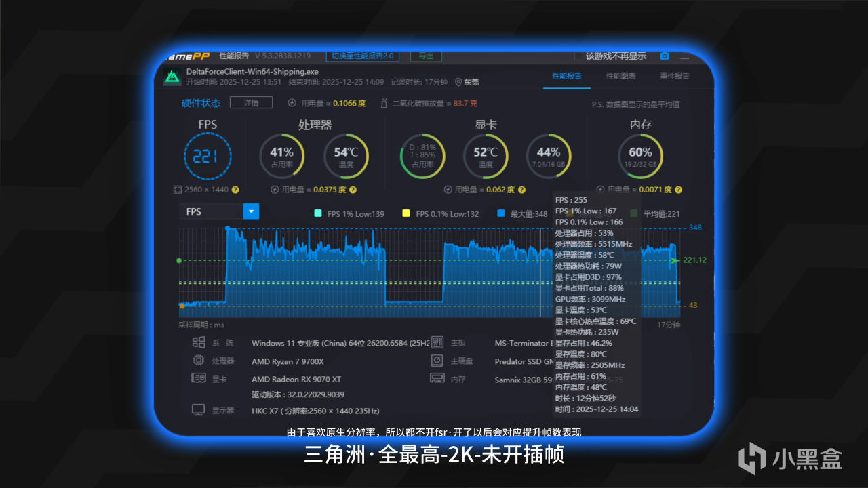
Task: Click the 采样周期 : ms label
Action: 201,325
